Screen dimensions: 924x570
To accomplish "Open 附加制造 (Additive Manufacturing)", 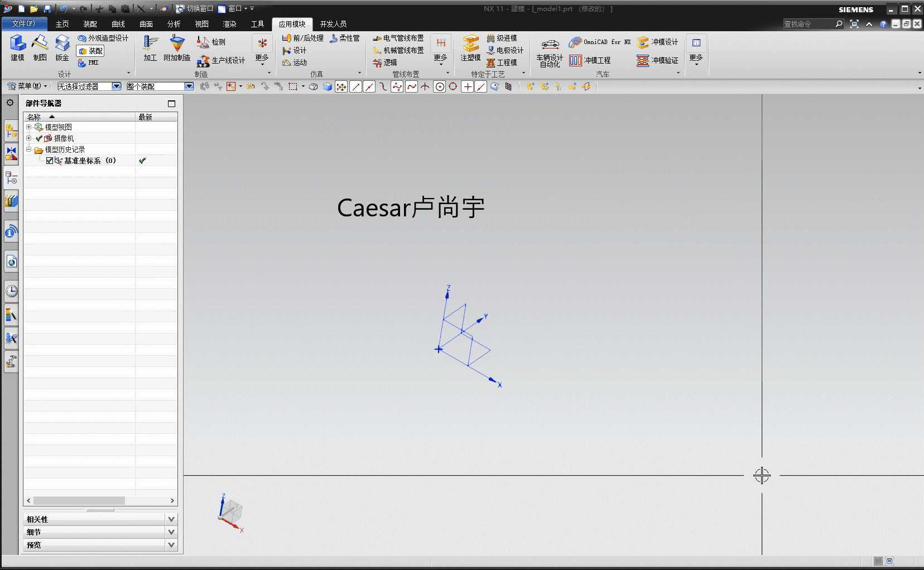I will (x=177, y=48).
